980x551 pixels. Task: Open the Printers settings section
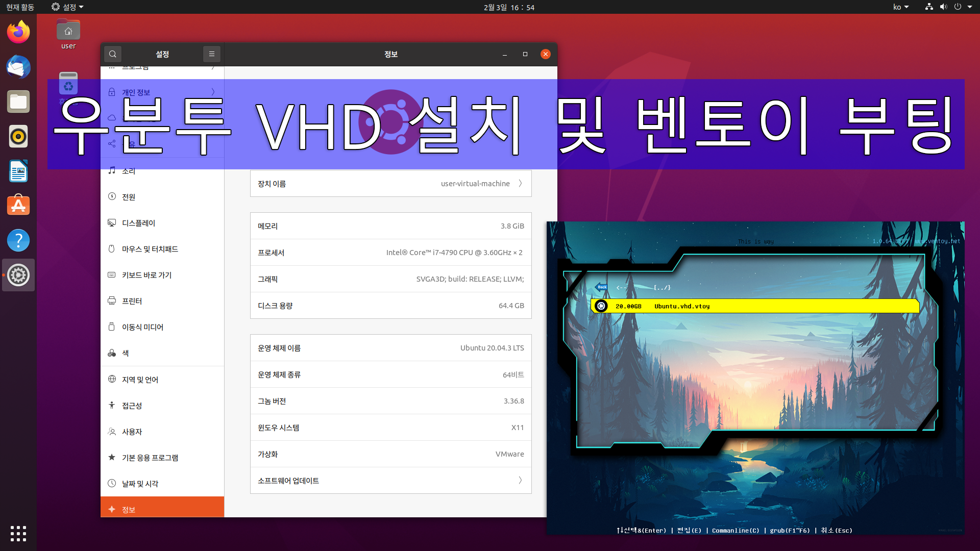coord(132,301)
